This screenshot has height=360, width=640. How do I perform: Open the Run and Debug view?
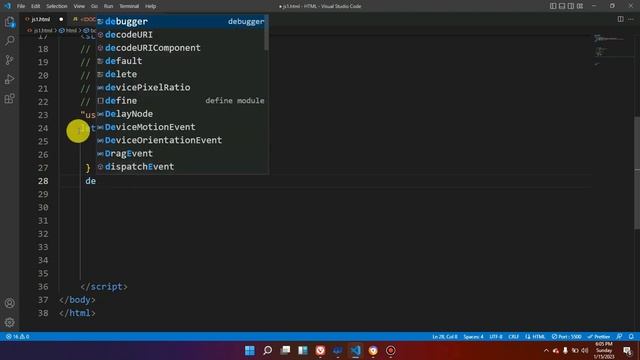point(9,79)
